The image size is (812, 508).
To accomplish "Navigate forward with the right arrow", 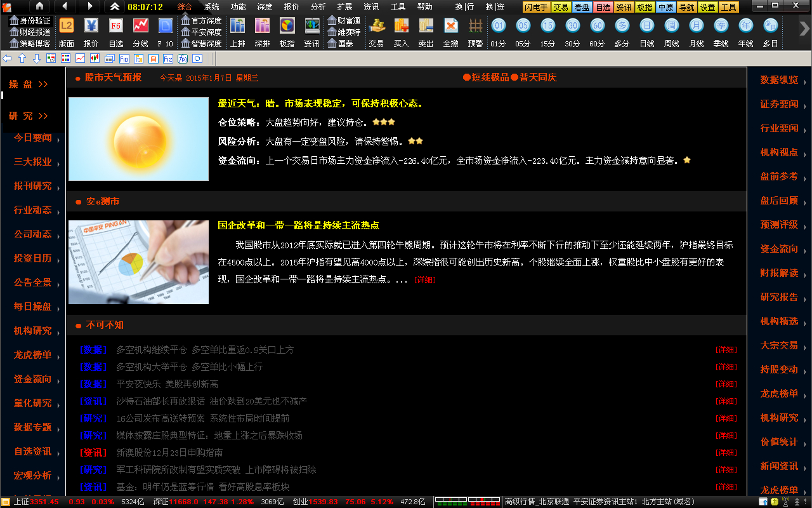I will click(89, 6).
